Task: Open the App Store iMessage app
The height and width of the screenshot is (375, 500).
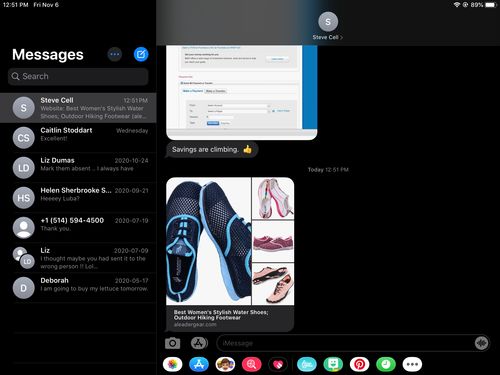Action: click(x=199, y=364)
